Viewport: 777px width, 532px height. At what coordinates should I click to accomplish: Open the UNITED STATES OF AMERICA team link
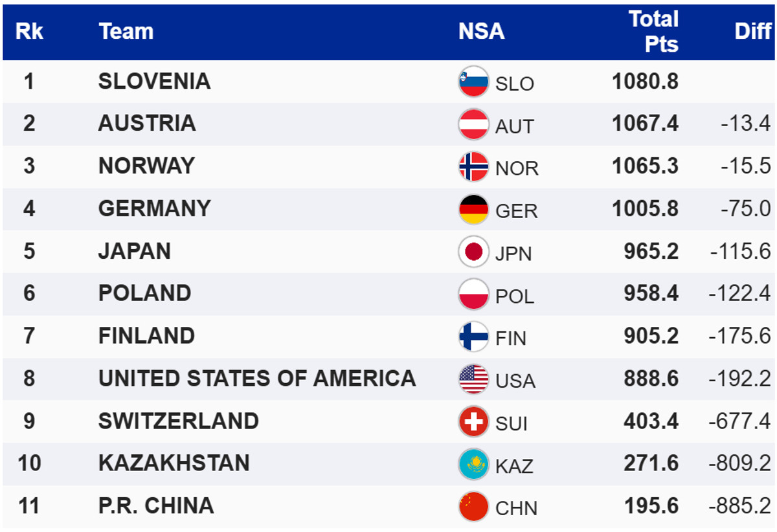(256, 378)
